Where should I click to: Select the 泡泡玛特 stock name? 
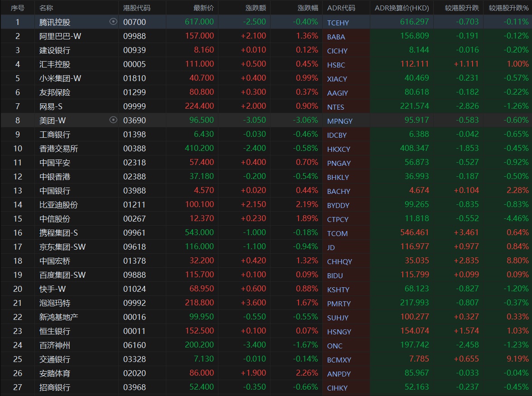[x=55, y=303]
